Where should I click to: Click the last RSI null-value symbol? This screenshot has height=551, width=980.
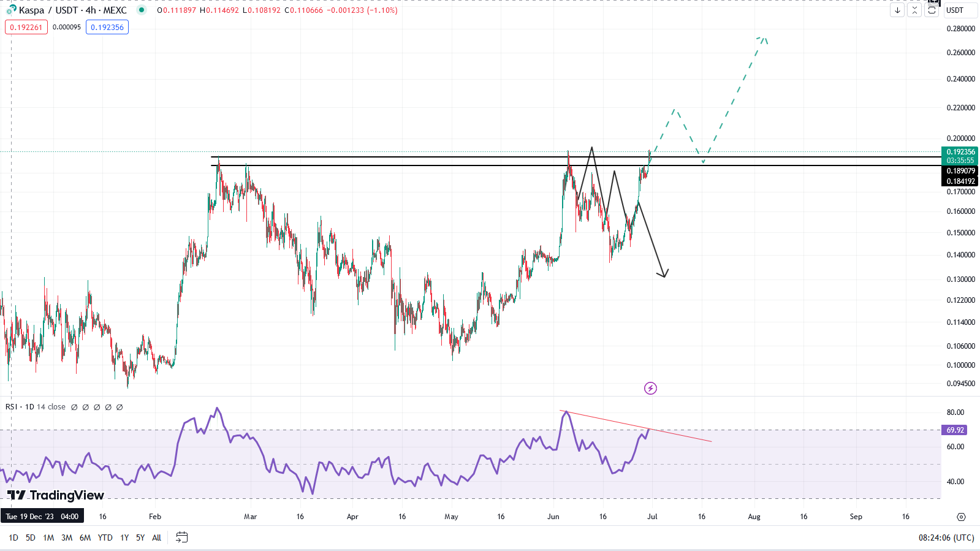coord(120,407)
